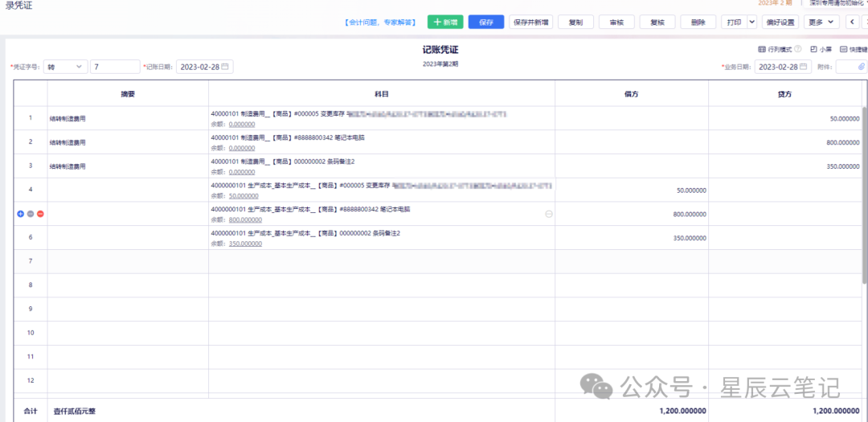
Task: Click the 复制 button
Action: (575, 23)
